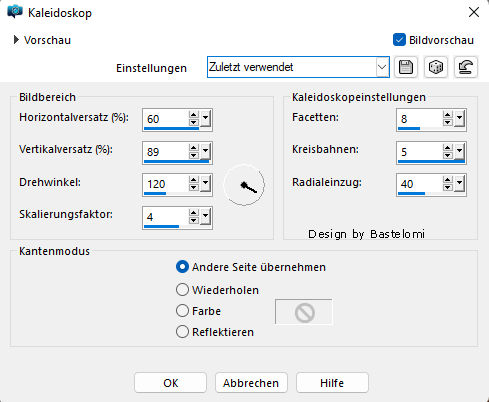Choose the Farbe edge mode radio button
Image resolution: width=489 pixels, height=402 pixels.
point(182,311)
